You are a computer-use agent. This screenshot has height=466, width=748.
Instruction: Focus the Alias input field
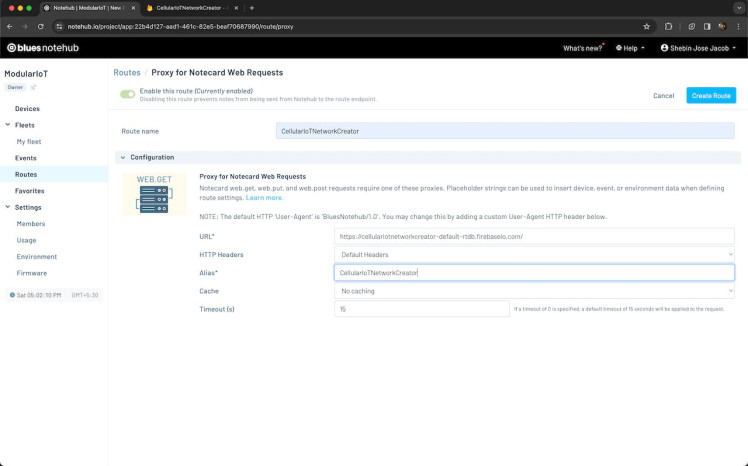(534, 273)
